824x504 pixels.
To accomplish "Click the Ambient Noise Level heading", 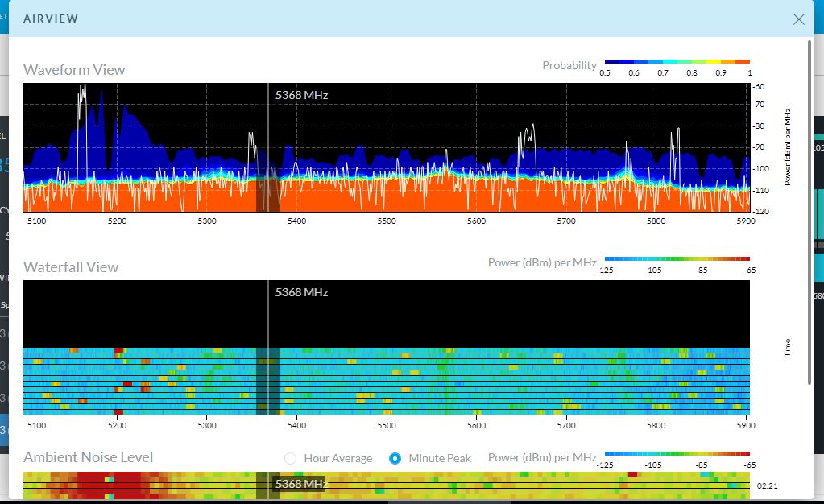I will click(89, 457).
